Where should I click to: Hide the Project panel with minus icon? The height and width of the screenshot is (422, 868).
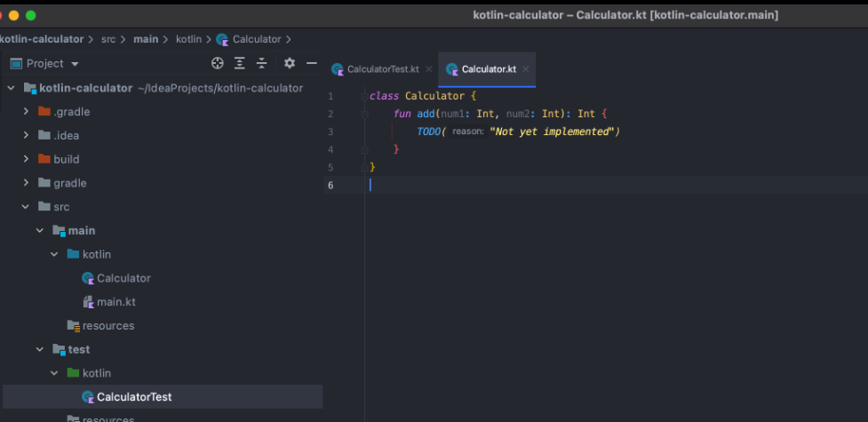[312, 63]
